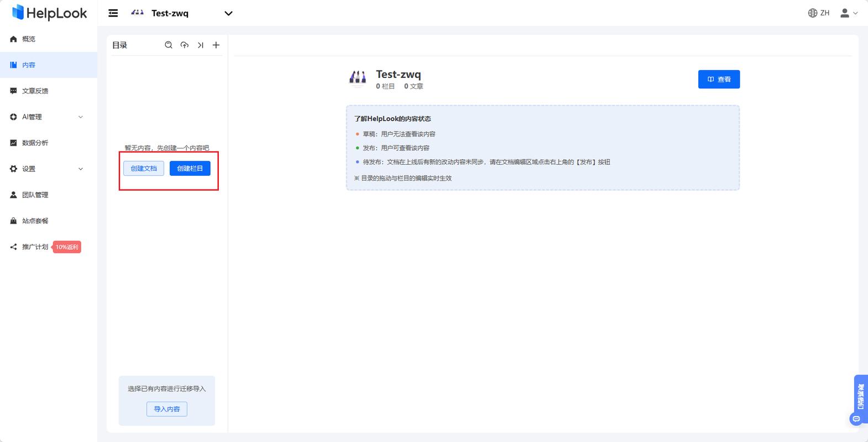
Task: Click the Test-zwq site avatar in header
Action: (x=138, y=13)
